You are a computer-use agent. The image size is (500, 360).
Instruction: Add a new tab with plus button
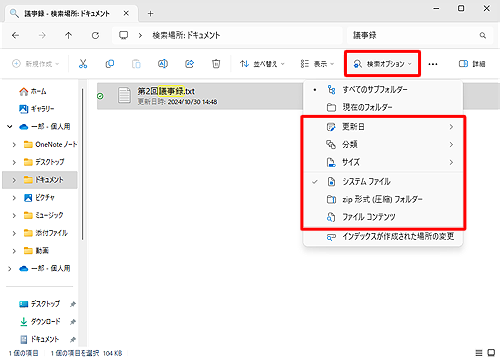point(150,13)
